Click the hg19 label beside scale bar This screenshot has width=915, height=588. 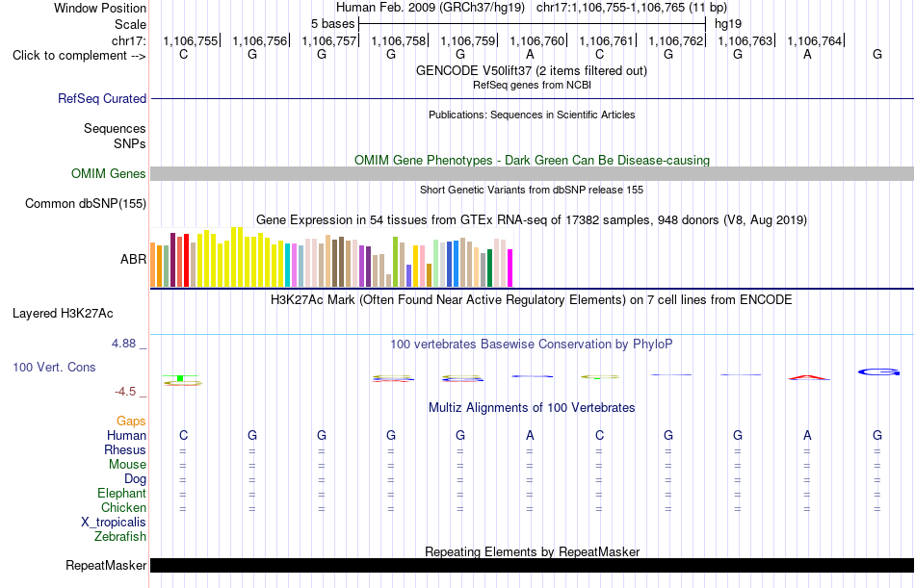[728, 24]
